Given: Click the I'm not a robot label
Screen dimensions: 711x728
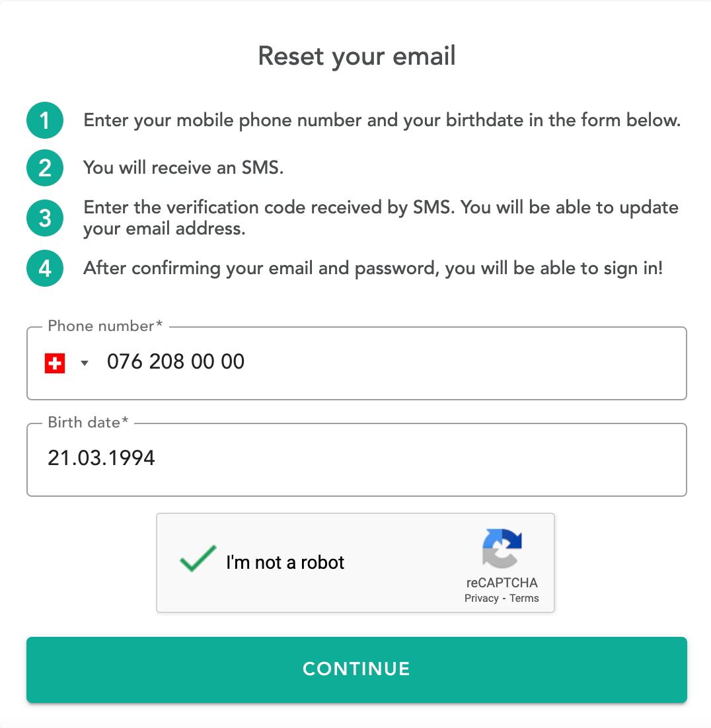Looking at the screenshot, I should 285,562.
